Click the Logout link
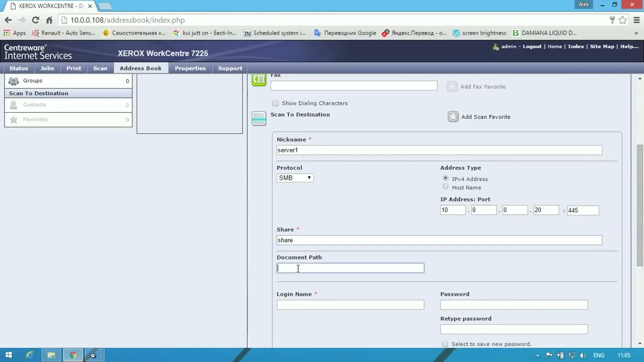Viewport: 644px width, 362px height. coord(532,46)
